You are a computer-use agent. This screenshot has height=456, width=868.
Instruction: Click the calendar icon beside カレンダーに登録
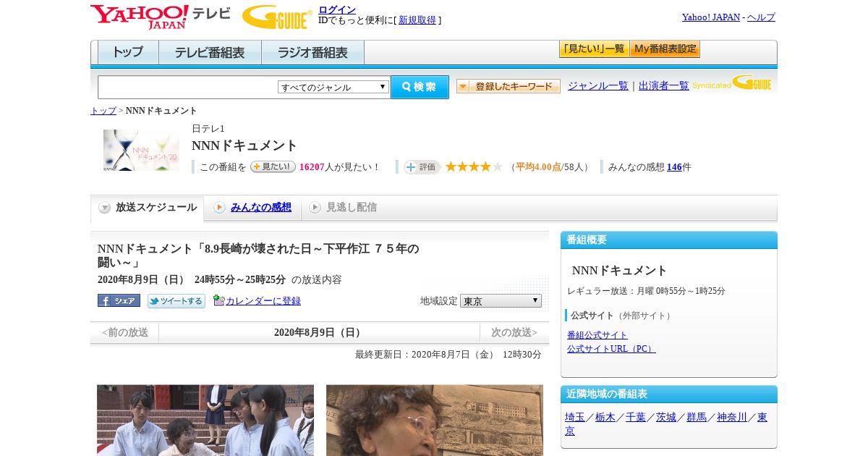[x=218, y=300]
